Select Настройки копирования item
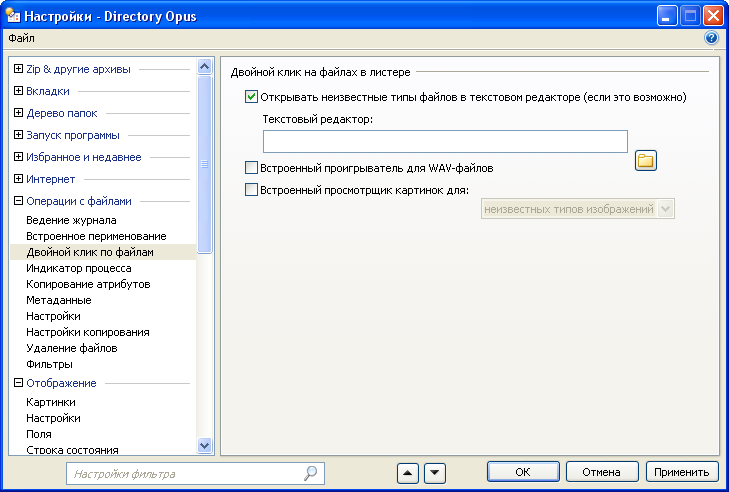729x492 pixels. pyautogui.click(x=88, y=332)
